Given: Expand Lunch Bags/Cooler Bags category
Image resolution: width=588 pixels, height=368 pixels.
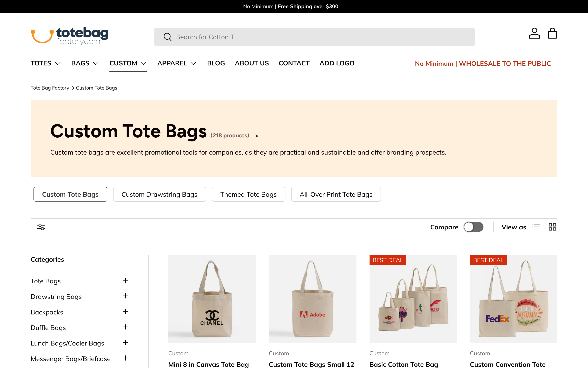Looking at the screenshot, I should coord(125,343).
